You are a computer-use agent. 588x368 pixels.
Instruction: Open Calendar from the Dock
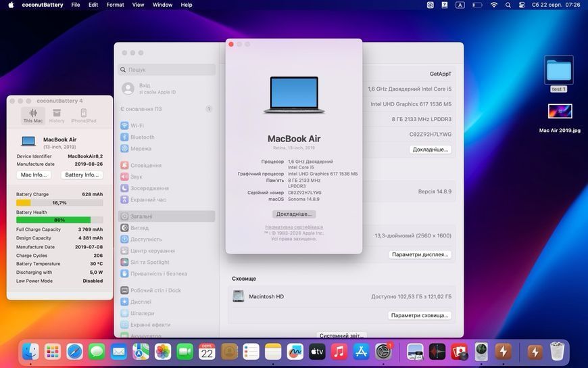pyautogui.click(x=207, y=352)
